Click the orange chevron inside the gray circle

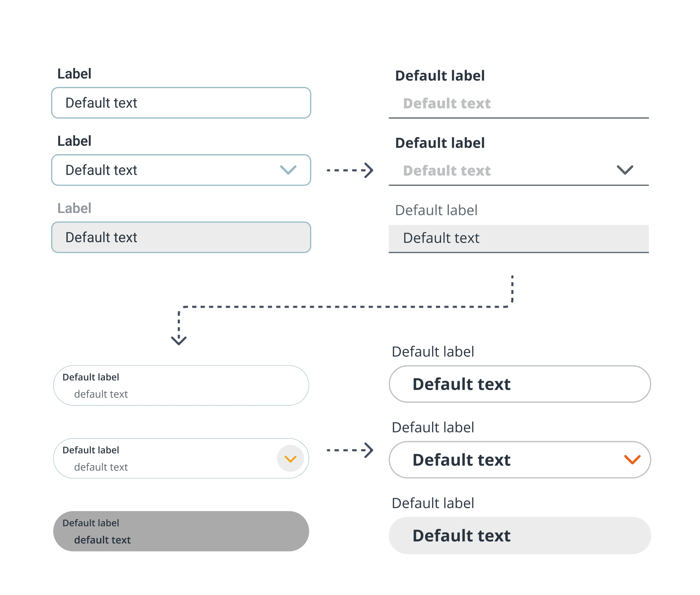[290, 459]
